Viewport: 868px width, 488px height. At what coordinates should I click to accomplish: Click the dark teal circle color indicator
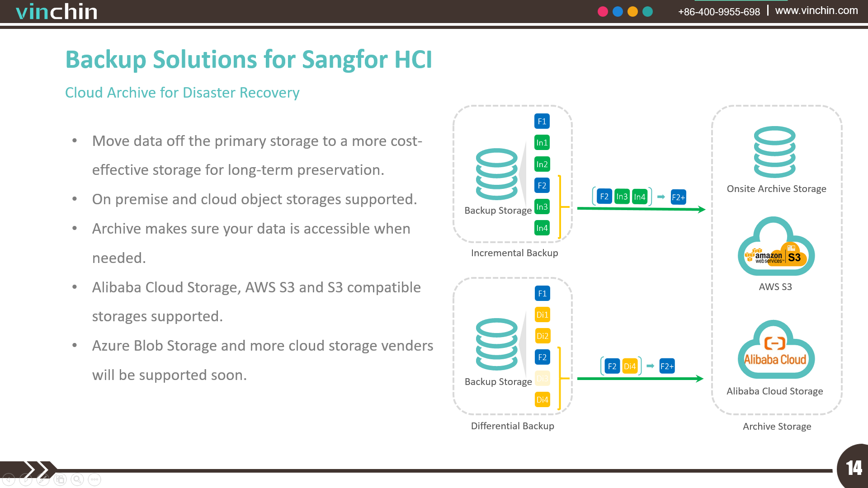pyautogui.click(x=650, y=11)
